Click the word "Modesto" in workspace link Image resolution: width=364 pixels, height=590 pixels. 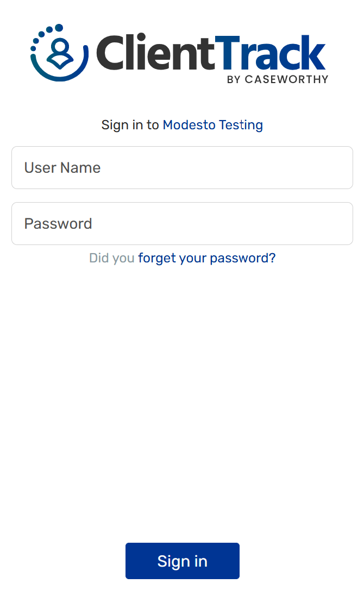point(189,125)
